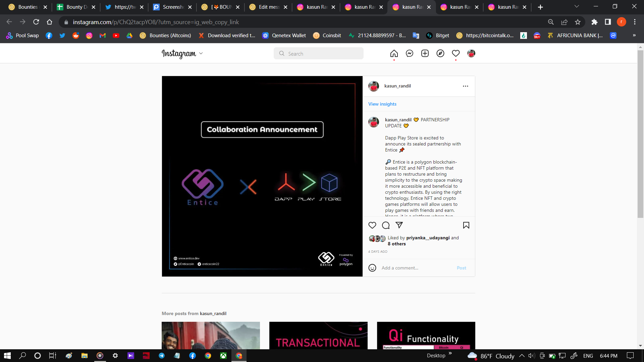Open Coinsbit bookmark
The width and height of the screenshot is (644, 362).
(x=327, y=36)
